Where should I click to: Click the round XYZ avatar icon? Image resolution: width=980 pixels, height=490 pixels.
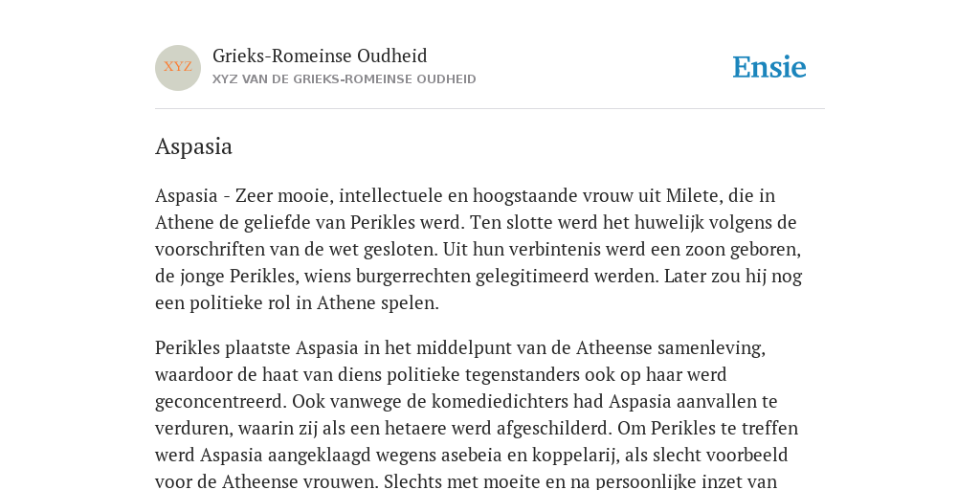178,68
